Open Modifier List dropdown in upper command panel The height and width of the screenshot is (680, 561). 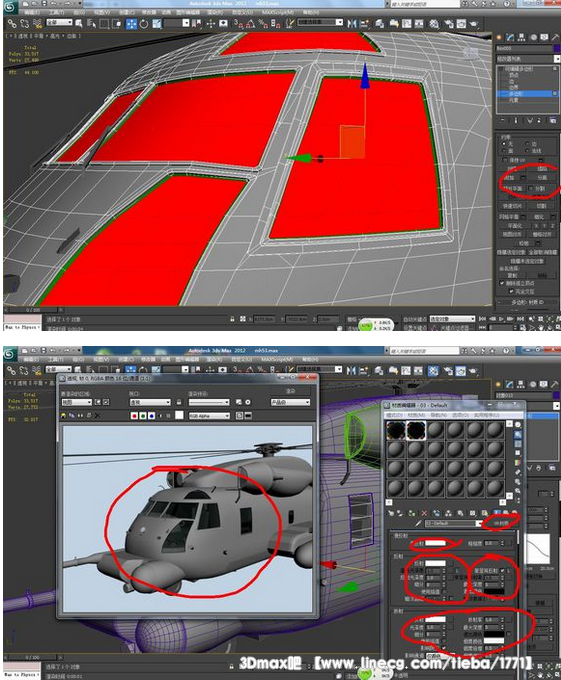click(527, 59)
